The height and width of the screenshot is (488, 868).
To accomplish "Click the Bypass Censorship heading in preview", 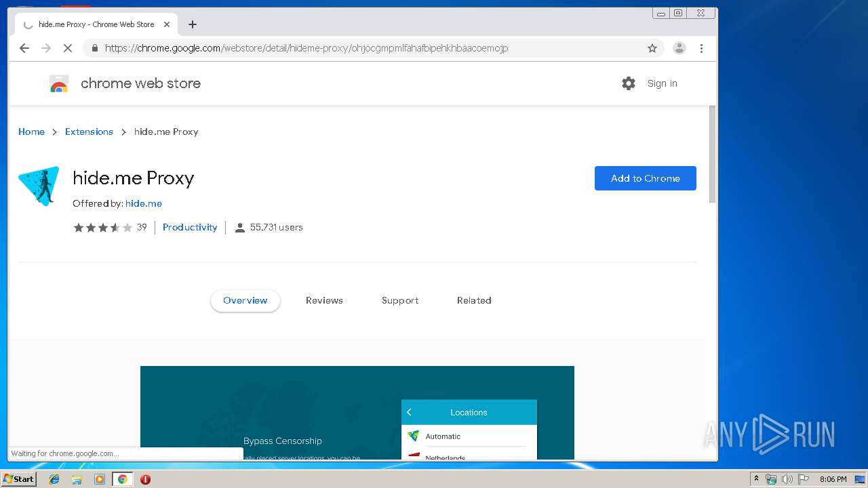I will point(283,441).
